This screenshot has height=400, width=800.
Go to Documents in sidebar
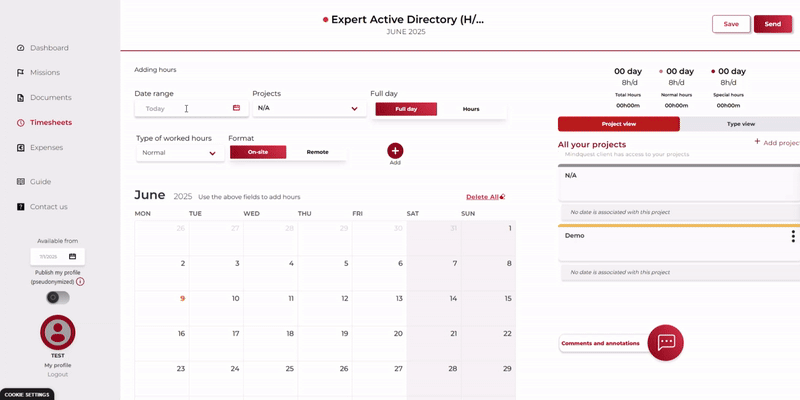(51, 97)
